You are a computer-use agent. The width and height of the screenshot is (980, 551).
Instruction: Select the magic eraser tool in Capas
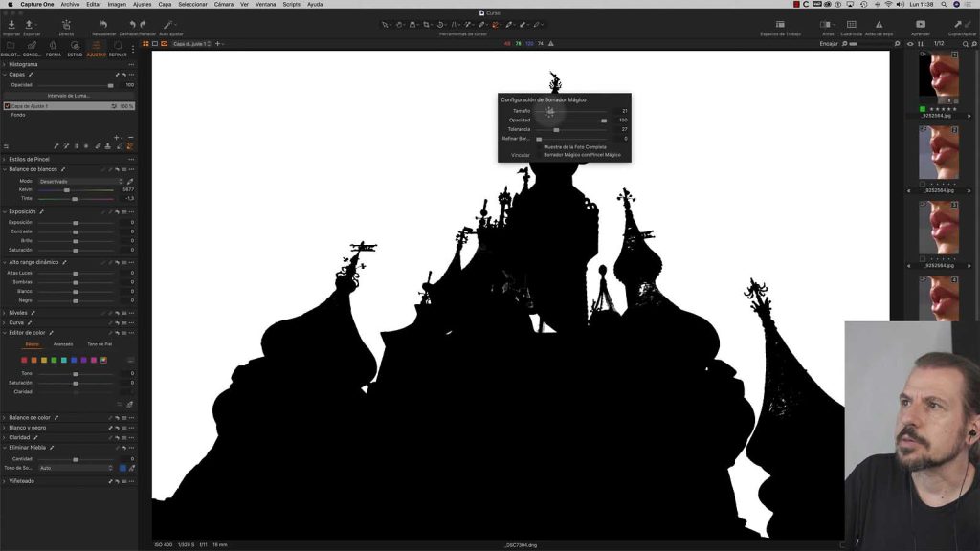(130, 146)
